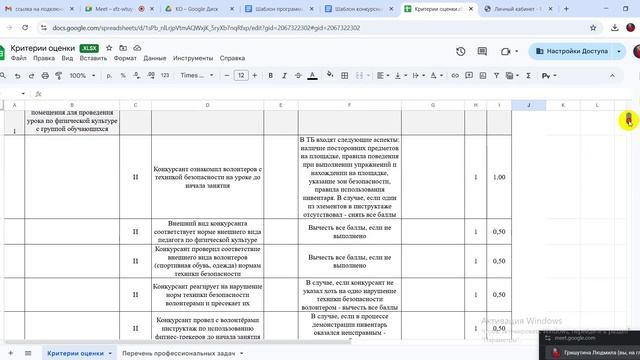640x360 pixels.
Task: Insert link using chain icon
Action: pyautogui.click(x=455, y=76)
